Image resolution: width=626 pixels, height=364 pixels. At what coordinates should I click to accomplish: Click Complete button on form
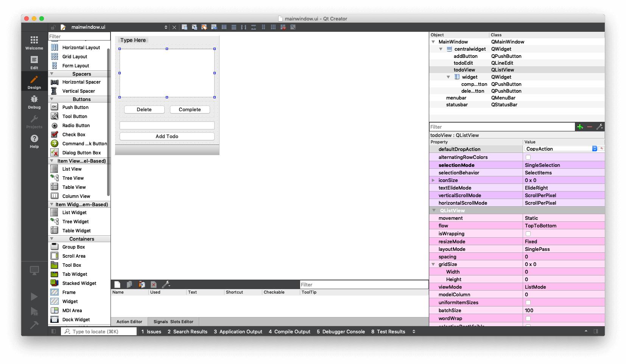pyautogui.click(x=190, y=109)
